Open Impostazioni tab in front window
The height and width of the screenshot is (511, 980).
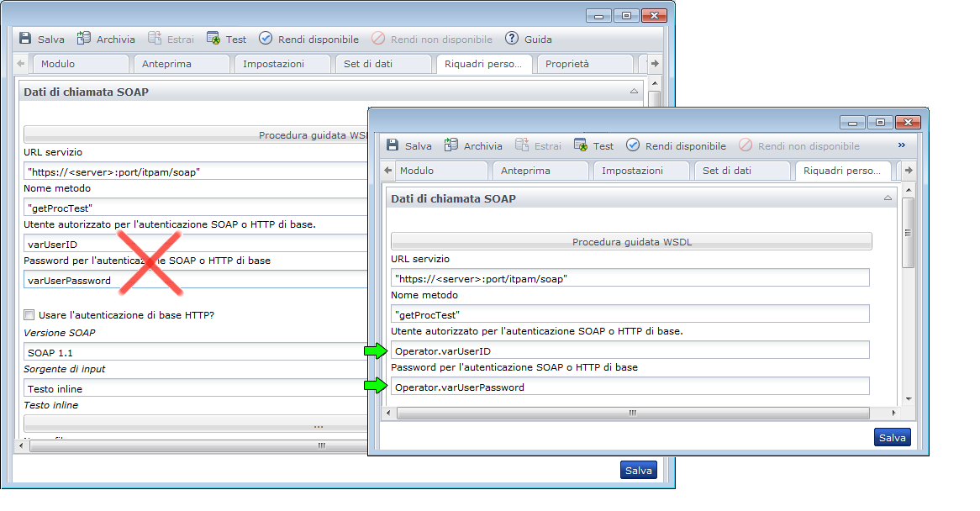tap(641, 171)
